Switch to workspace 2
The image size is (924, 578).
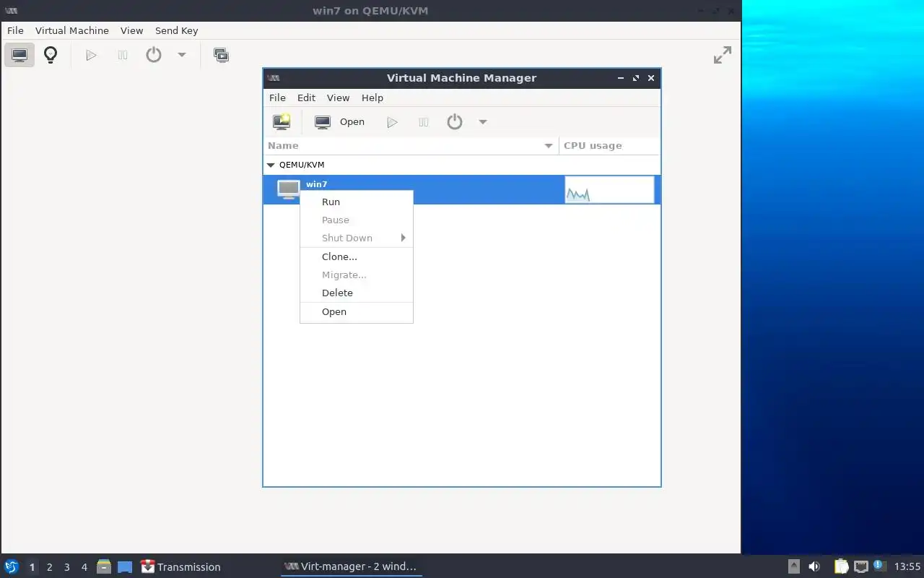point(49,567)
